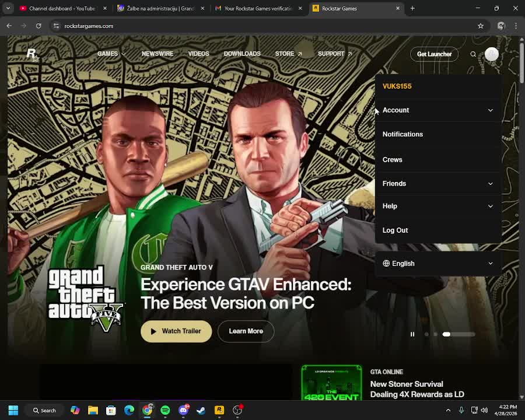The width and height of the screenshot is (525, 420).
Task: Open the Chrome profile icon in toolbar
Action: coord(501,26)
